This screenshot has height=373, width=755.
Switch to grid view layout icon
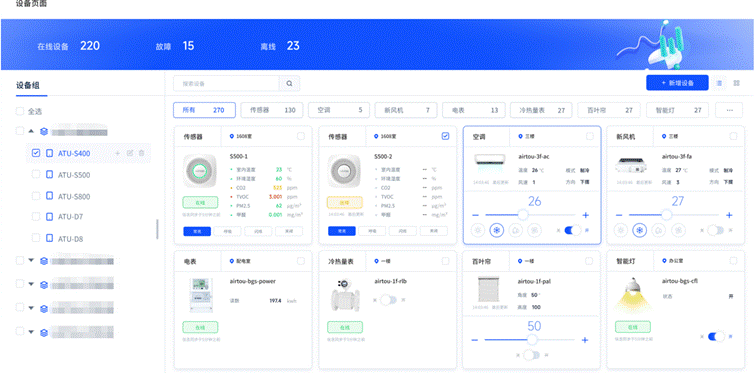[736, 83]
